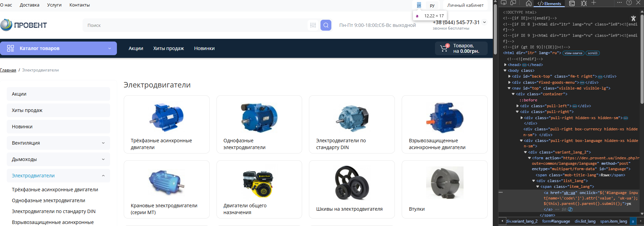Select sidebar link Однофазные электродвигатели
Image resolution: width=644 pixels, height=226 pixels.
click(49, 200)
